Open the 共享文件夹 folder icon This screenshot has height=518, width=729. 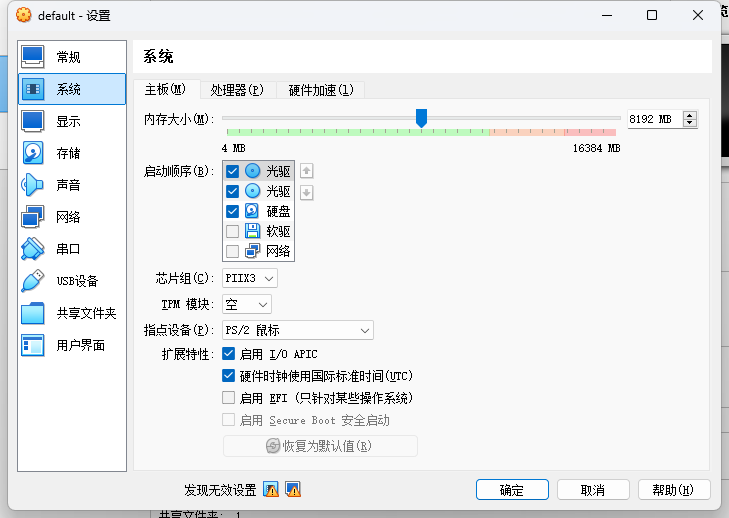(33, 313)
